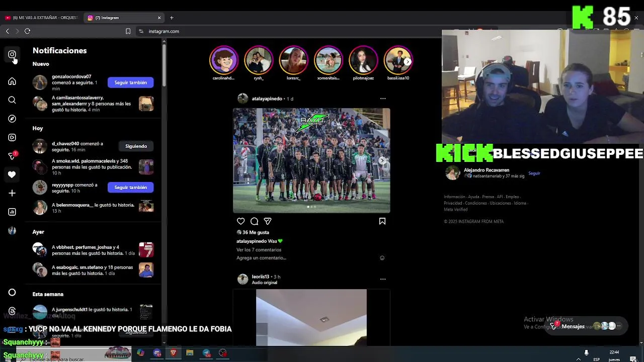
Task: Open atalayapinedo username on the post
Action: pyautogui.click(x=267, y=99)
